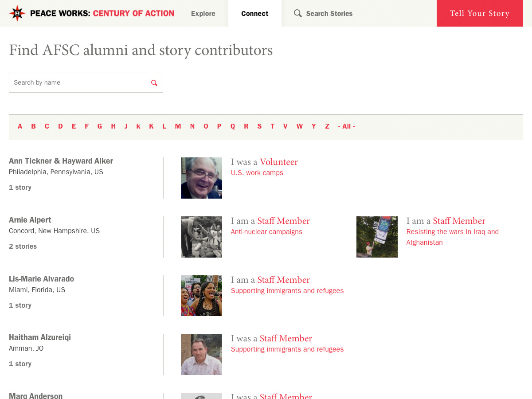This screenshot has height=399, width=532.
Task: Click the Search Stories field in header
Action: click(337, 14)
